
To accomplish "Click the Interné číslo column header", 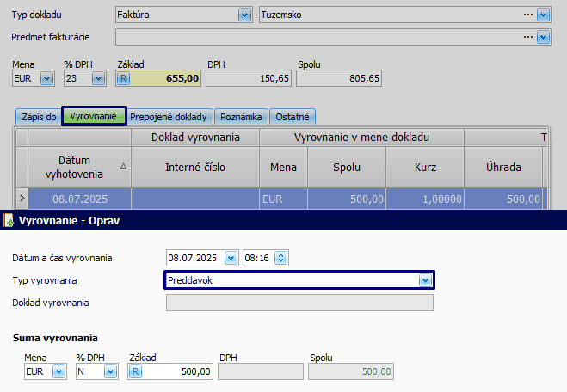I will point(195,167).
